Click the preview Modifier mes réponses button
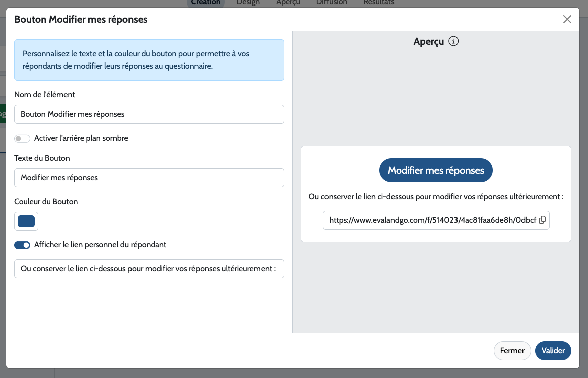 (x=436, y=170)
